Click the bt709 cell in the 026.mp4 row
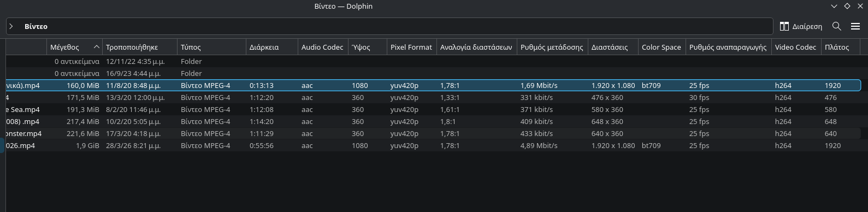The image size is (868, 212). coord(651,145)
